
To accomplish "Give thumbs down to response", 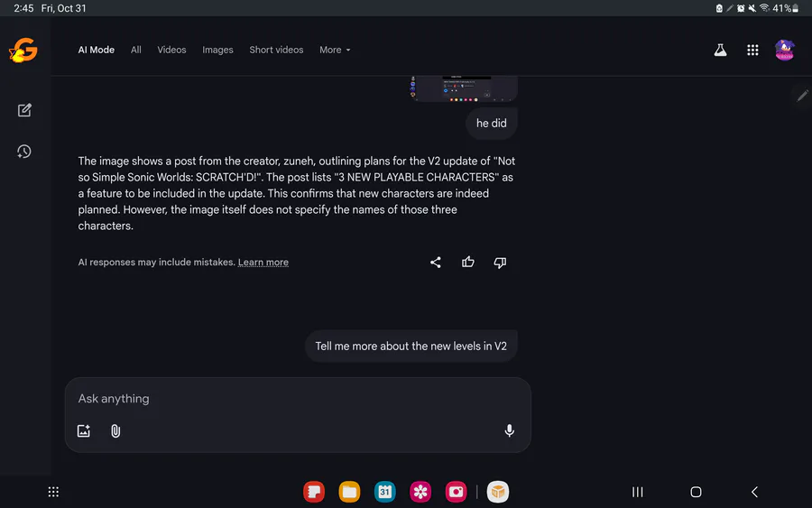I will click(x=500, y=263).
